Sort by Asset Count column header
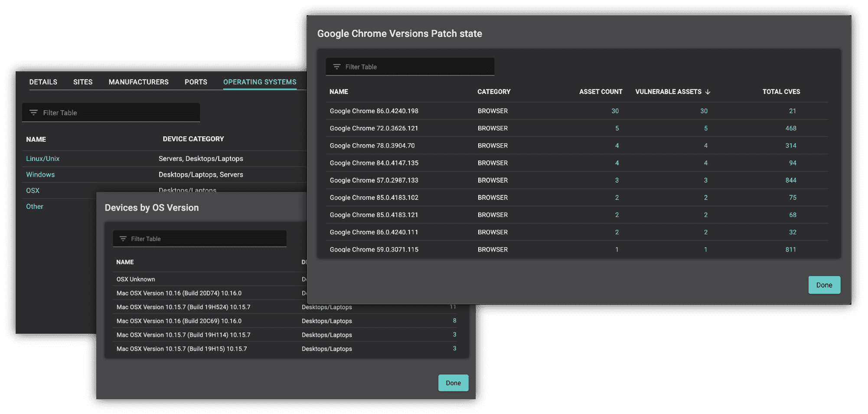The height and width of the screenshot is (414, 868). (600, 92)
